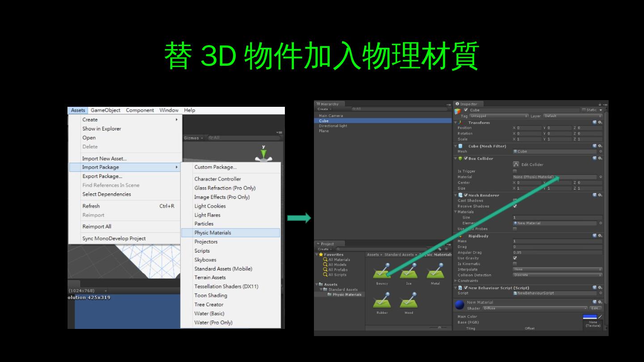Screen dimensions: 644x362
Task: Select the Ice physic material asset
Action: tap(408, 272)
